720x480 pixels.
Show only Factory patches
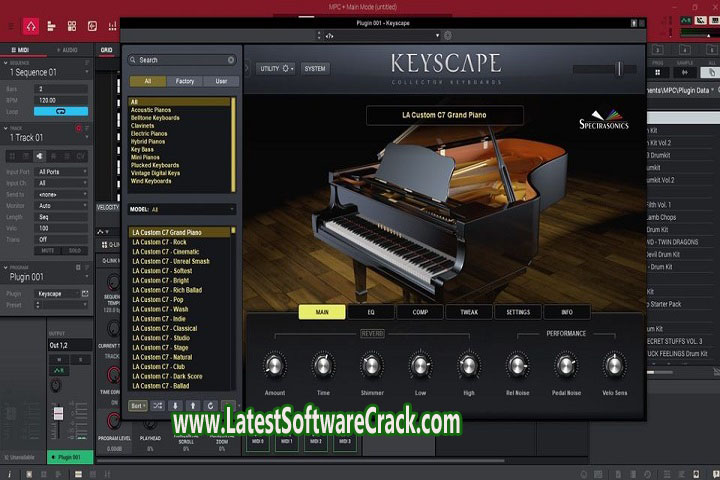coord(184,81)
